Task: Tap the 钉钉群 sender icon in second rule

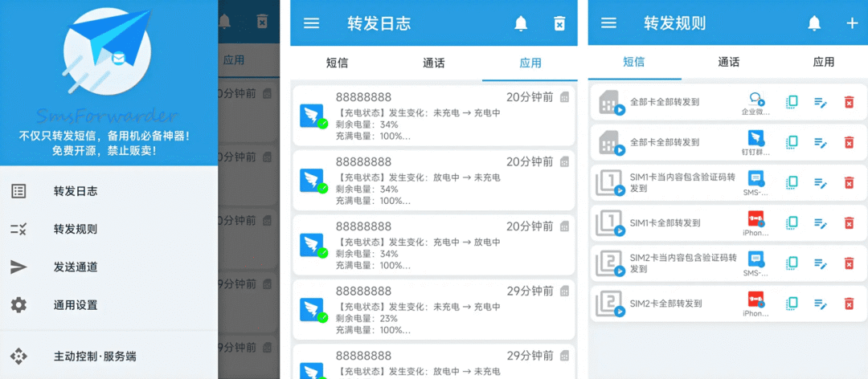Action: pyautogui.click(x=756, y=138)
